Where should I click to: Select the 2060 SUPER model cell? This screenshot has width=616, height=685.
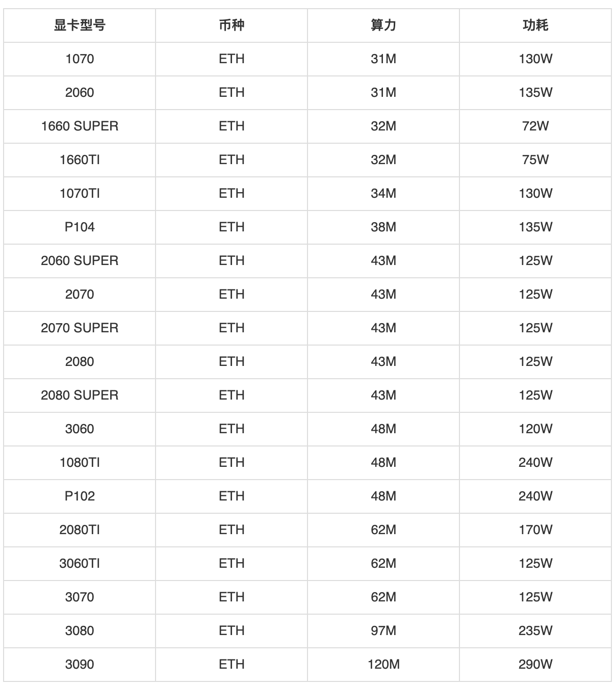(x=80, y=260)
